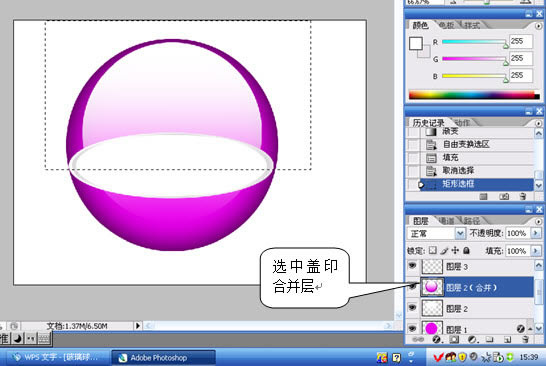Create a new layer group
Image resolution: width=546 pixels, height=366 pixels.
coord(490,339)
